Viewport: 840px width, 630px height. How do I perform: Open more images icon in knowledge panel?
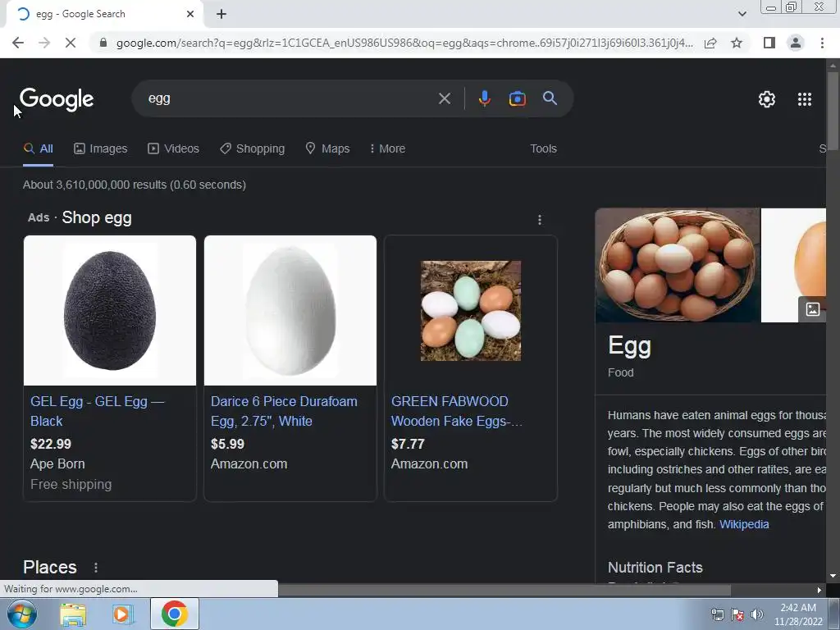(812, 309)
